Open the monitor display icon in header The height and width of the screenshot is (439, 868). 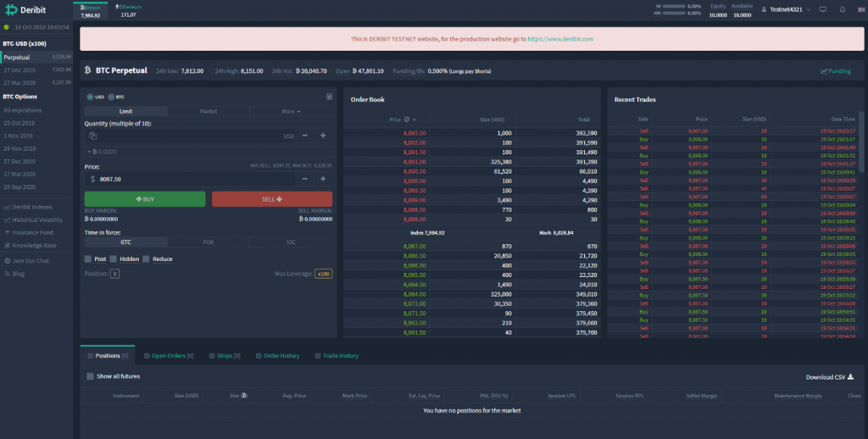pyautogui.click(x=823, y=9)
